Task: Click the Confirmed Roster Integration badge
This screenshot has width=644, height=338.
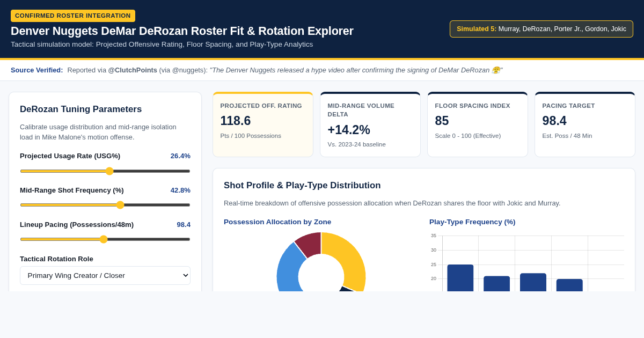Action: (73, 16)
